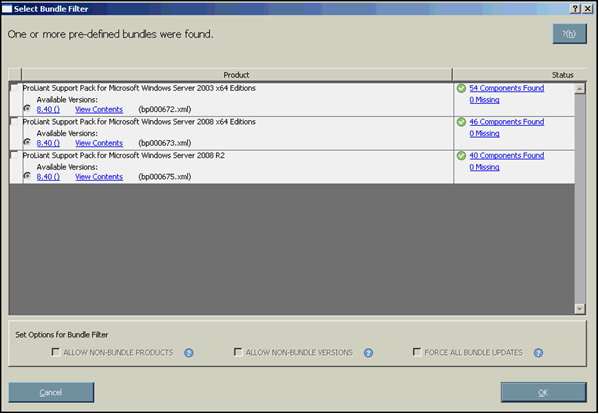Click the green check status icon for Server 2008 R2
The width and height of the screenshot is (599, 414).
[x=461, y=156]
